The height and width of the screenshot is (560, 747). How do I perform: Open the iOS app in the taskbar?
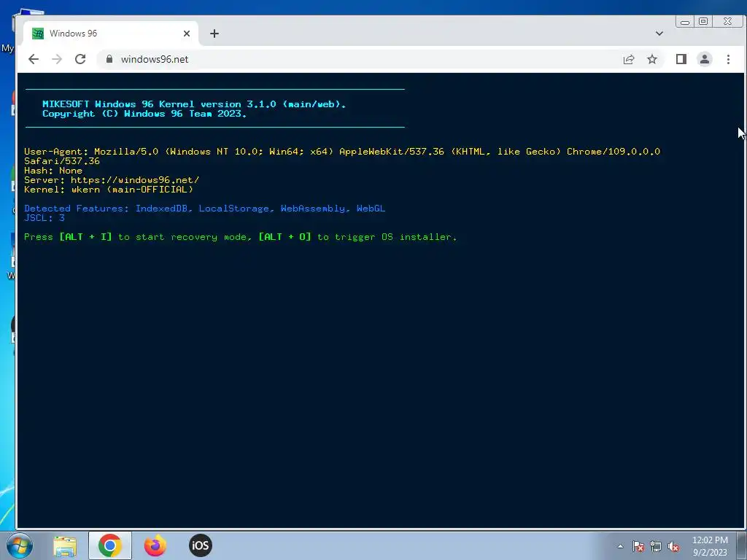(201, 545)
